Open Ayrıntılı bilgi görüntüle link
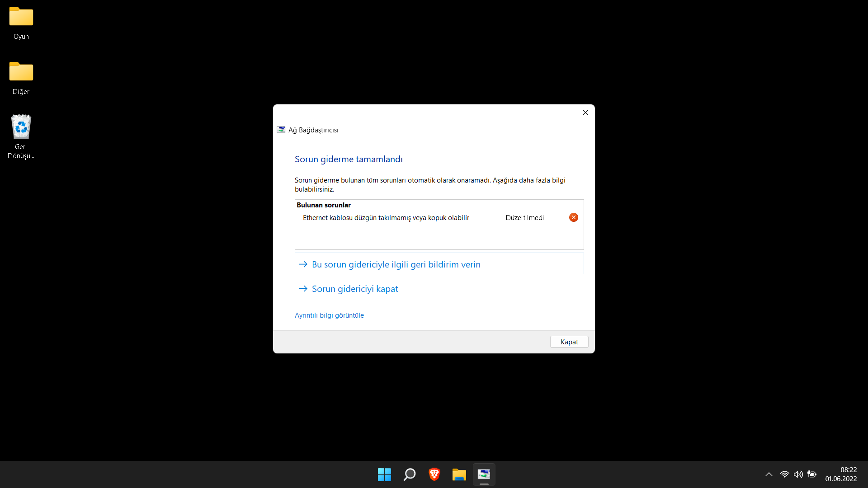868x488 pixels. coord(329,315)
